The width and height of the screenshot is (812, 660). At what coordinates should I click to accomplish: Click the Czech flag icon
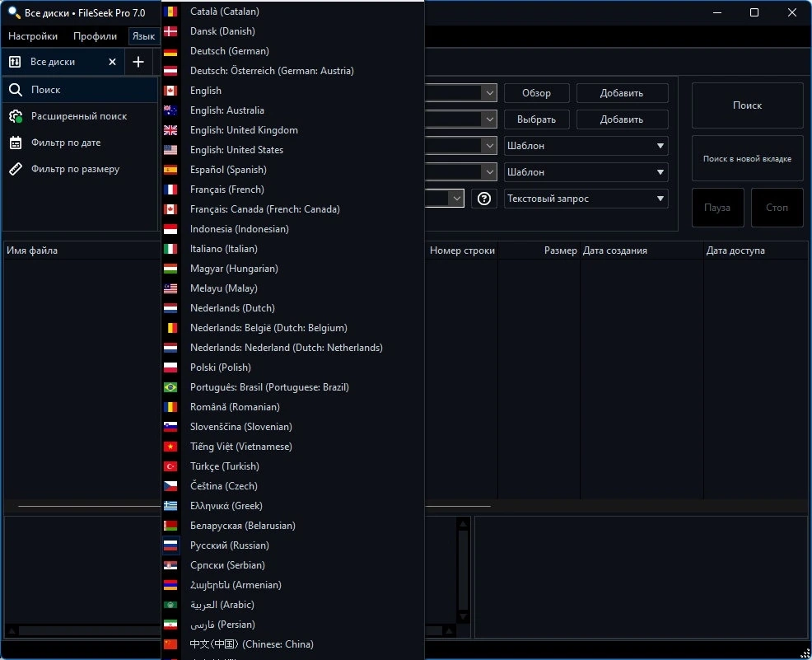pyautogui.click(x=170, y=486)
